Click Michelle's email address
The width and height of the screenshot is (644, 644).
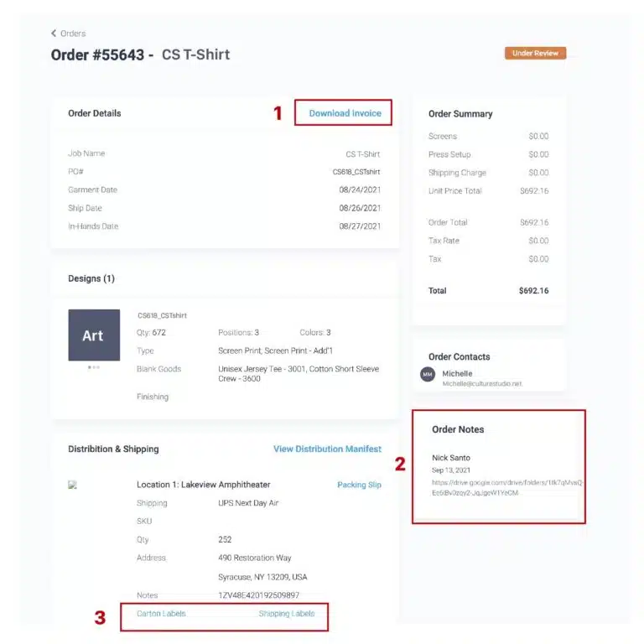pyautogui.click(x=482, y=383)
